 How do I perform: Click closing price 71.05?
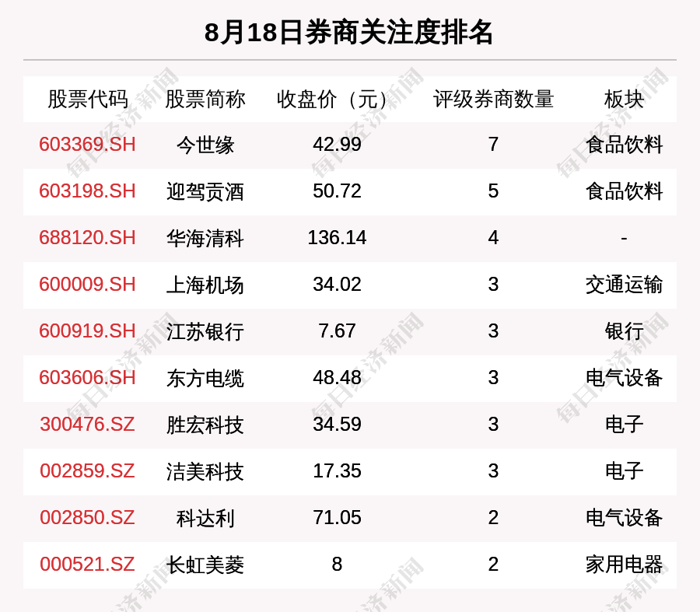click(x=337, y=518)
